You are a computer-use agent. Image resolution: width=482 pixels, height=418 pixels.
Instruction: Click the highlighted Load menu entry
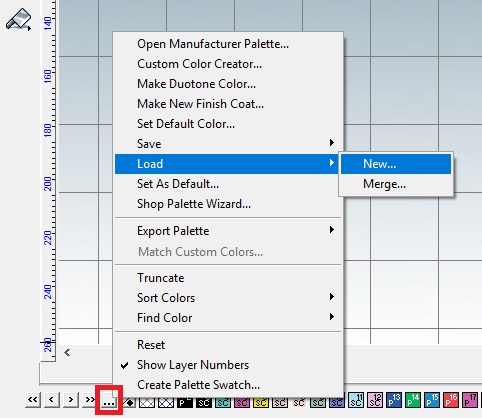pos(228,164)
